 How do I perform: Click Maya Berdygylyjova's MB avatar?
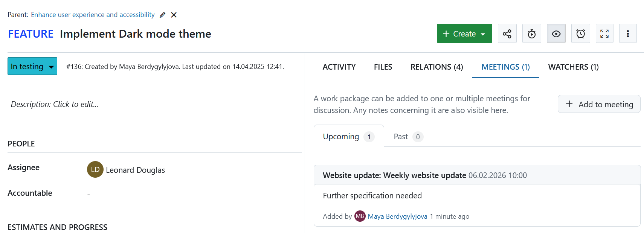[360, 216]
